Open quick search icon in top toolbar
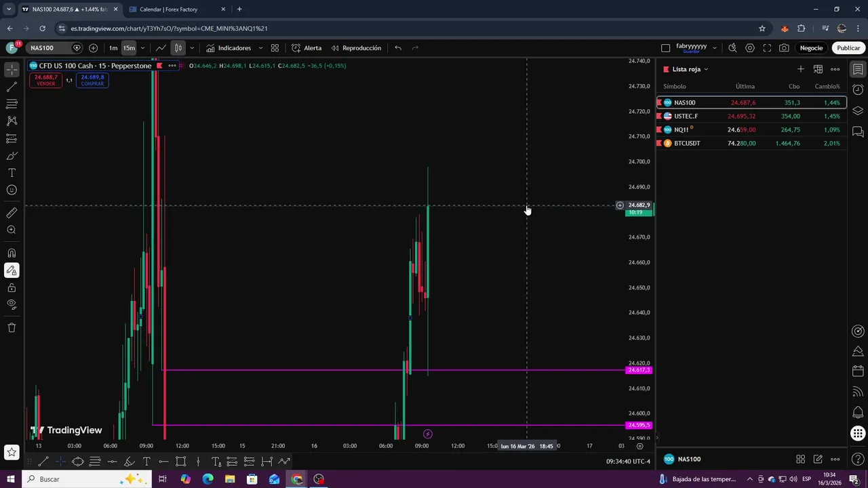This screenshot has height=488, width=868. tap(732, 48)
